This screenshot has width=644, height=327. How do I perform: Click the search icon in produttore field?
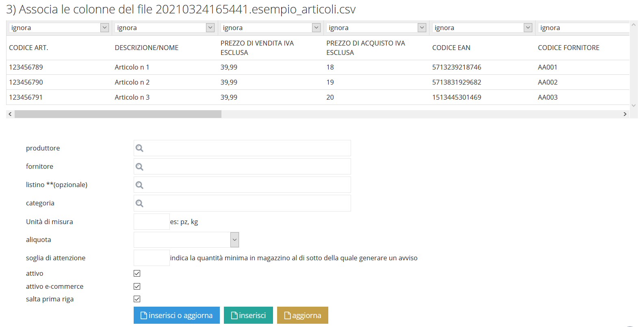point(139,148)
